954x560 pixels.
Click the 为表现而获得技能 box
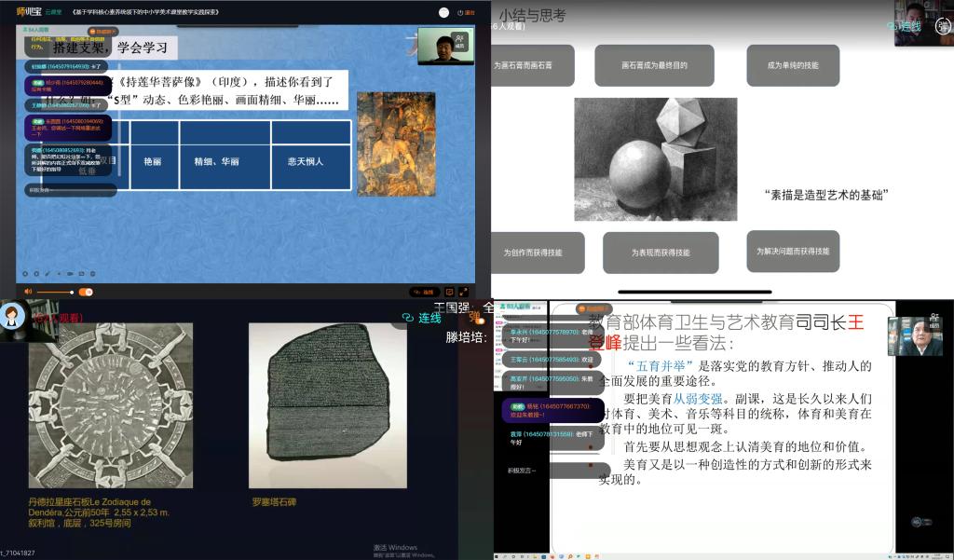(x=661, y=253)
